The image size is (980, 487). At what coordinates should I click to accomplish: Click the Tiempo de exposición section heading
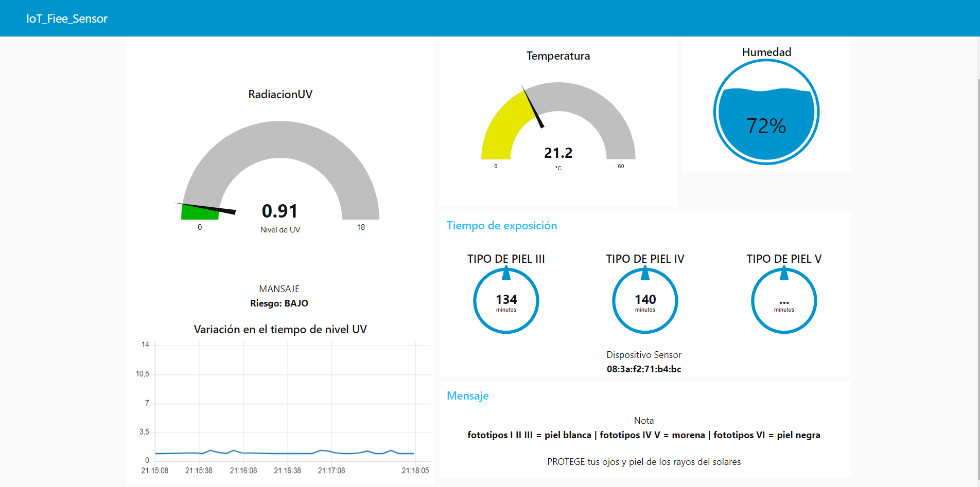pyautogui.click(x=502, y=226)
